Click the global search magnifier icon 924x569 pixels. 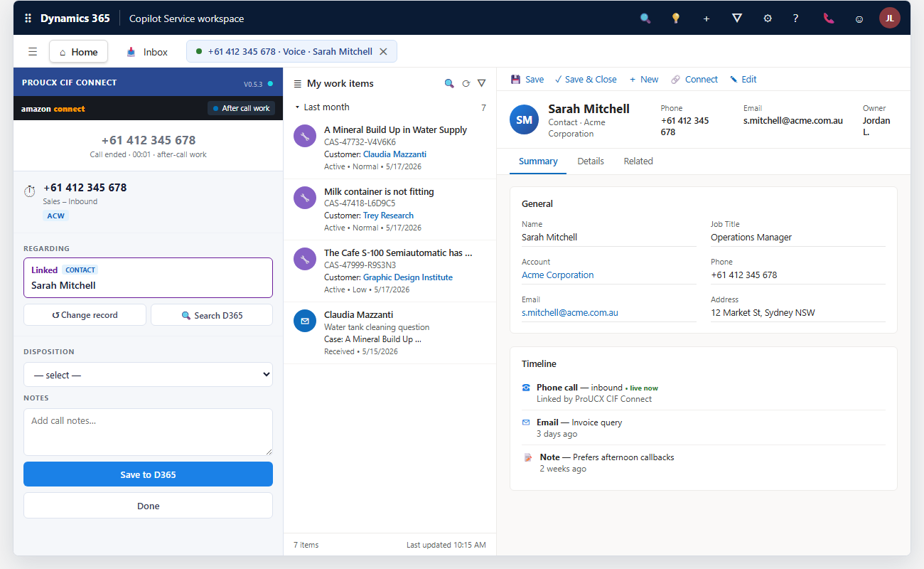[645, 18]
